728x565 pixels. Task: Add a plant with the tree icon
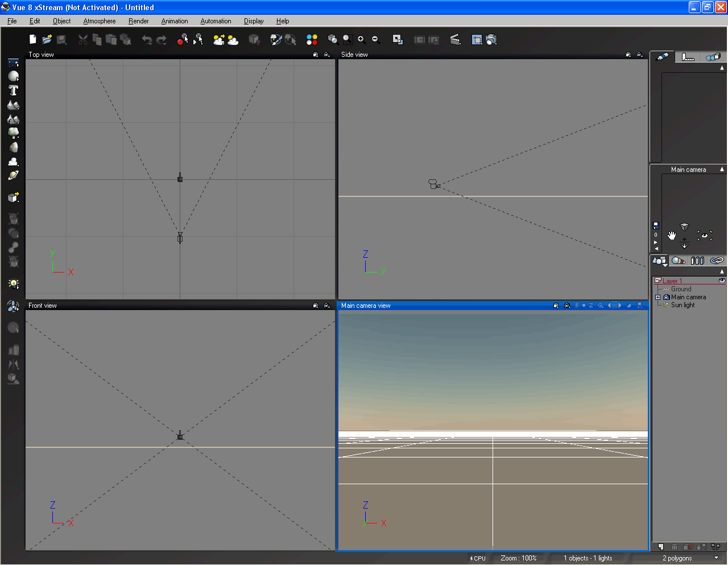tap(13, 133)
